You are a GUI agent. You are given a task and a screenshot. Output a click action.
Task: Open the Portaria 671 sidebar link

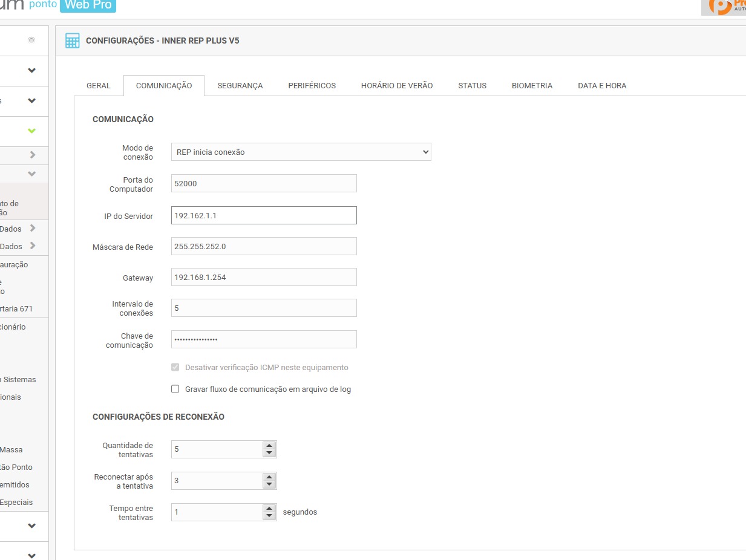click(16, 309)
